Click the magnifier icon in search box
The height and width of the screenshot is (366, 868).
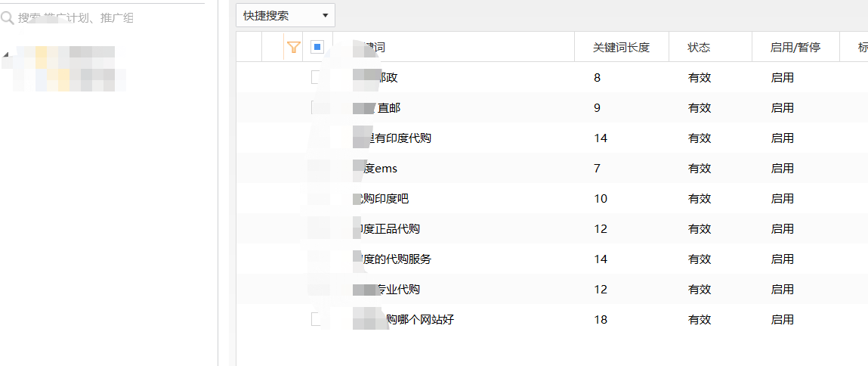click(x=8, y=17)
